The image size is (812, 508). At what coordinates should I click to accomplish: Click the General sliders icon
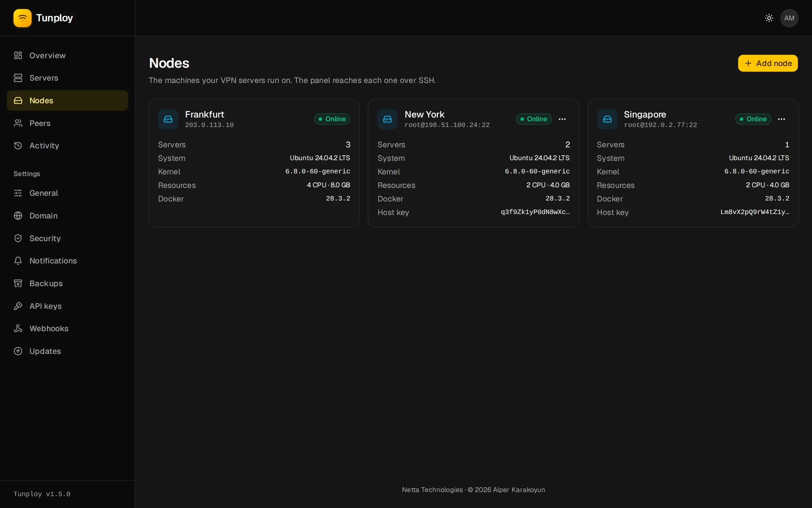point(18,193)
